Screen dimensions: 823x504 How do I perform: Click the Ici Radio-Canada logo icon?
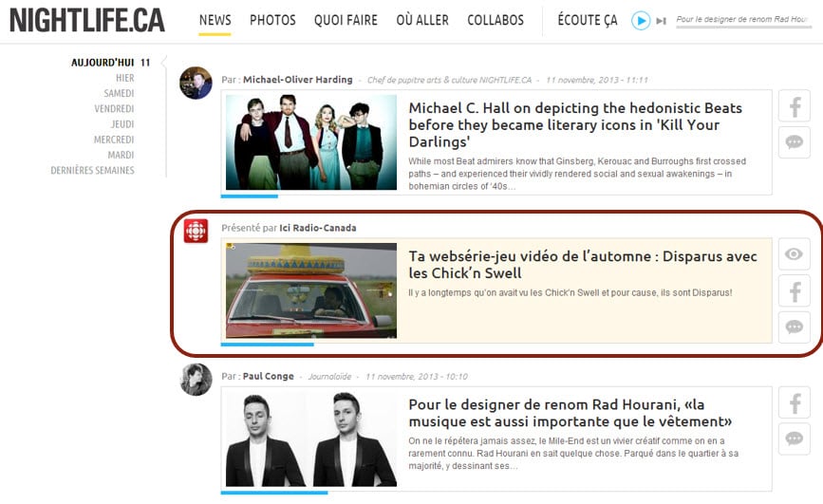click(196, 231)
